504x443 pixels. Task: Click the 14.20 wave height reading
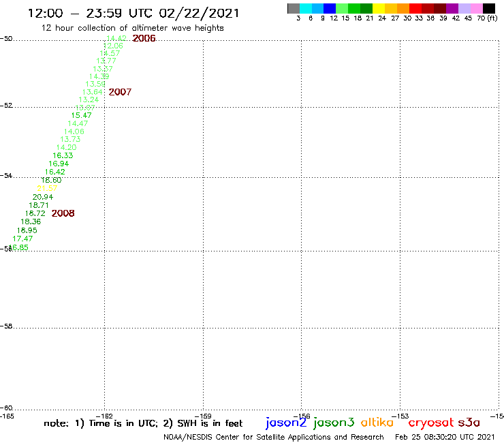[x=66, y=147]
